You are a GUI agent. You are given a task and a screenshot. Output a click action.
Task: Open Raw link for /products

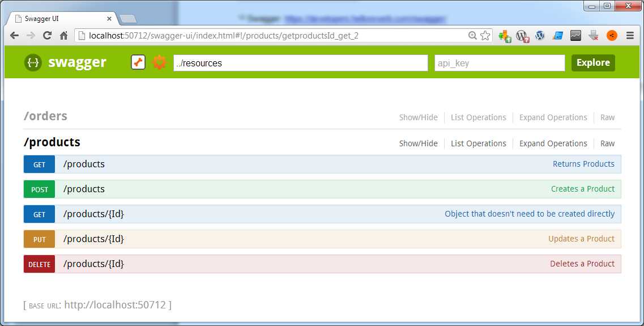click(x=607, y=143)
